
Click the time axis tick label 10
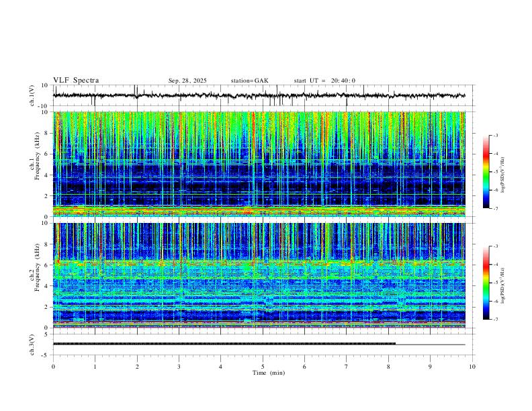click(x=472, y=367)
